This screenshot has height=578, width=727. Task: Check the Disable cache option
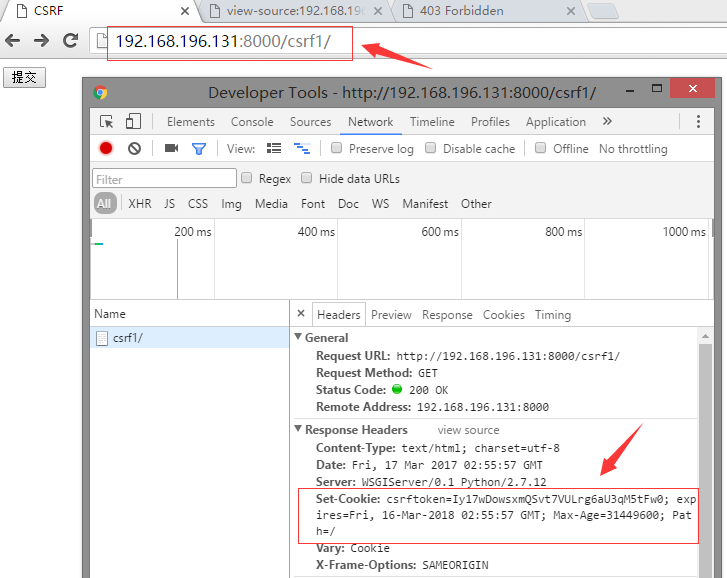(x=431, y=148)
